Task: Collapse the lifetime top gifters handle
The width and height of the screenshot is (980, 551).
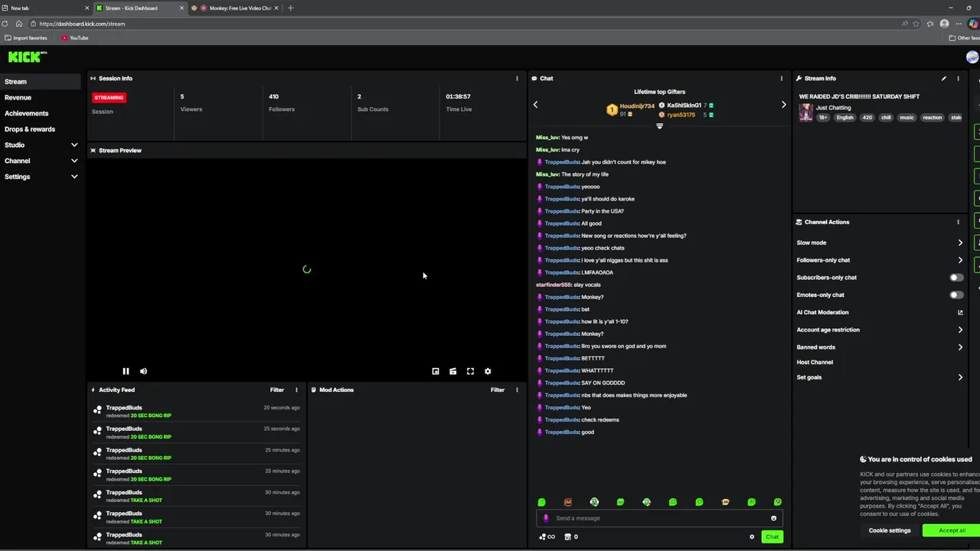Action: click(659, 126)
